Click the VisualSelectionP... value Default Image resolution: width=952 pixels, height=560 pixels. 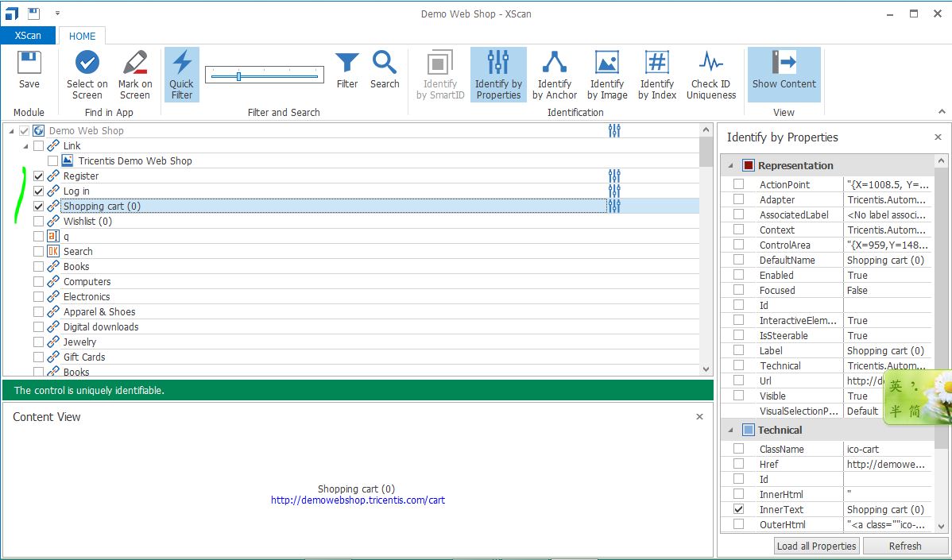(x=863, y=411)
